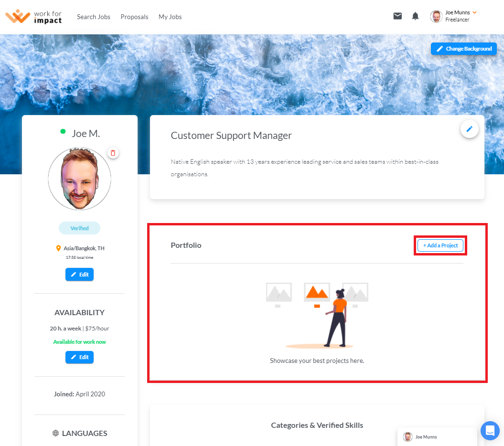This screenshot has height=446, width=504.
Task: Click 'Showcase your best projects here.' text
Action: coord(317,361)
